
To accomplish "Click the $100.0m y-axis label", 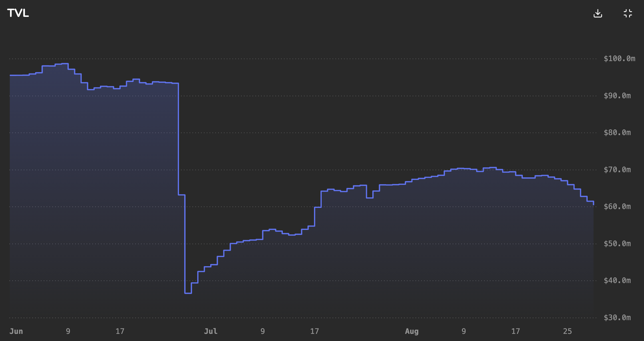I will coord(619,59).
